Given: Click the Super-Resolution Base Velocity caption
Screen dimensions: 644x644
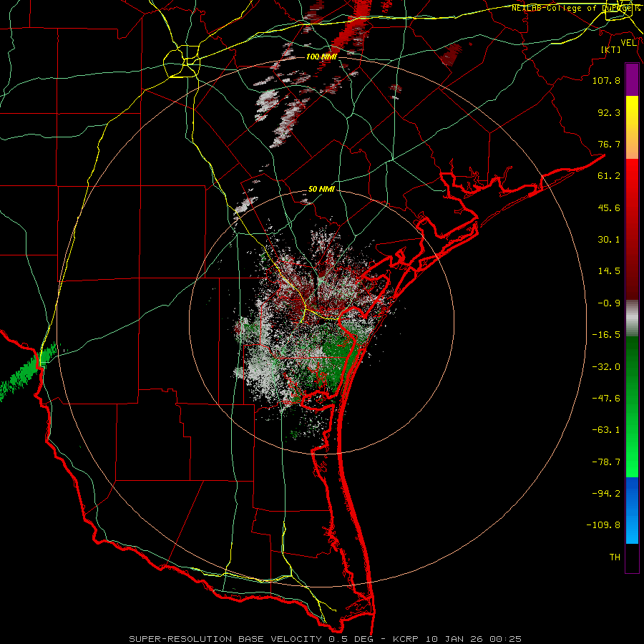Looking at the screenshot, I should point(325,639).
